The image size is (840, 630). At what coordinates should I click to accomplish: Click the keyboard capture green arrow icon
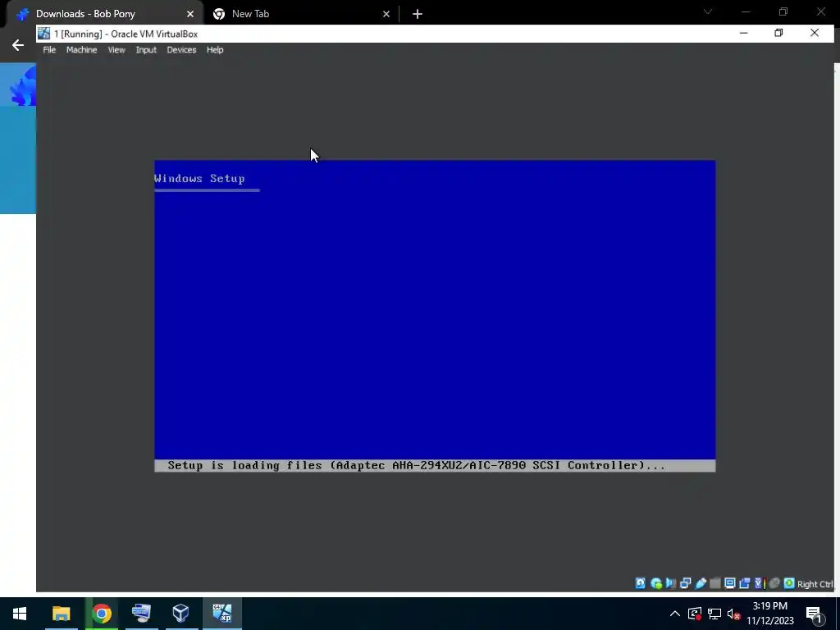[788, 583]
